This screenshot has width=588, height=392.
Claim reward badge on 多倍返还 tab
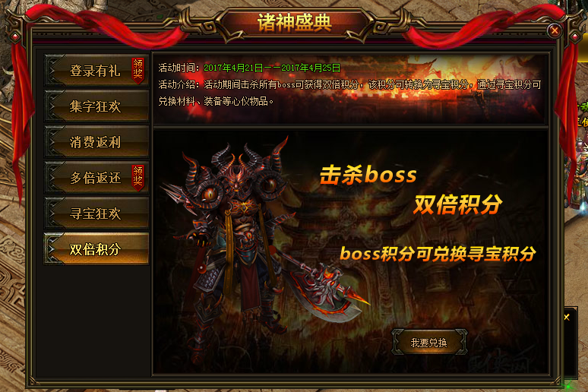coord(138,178)
